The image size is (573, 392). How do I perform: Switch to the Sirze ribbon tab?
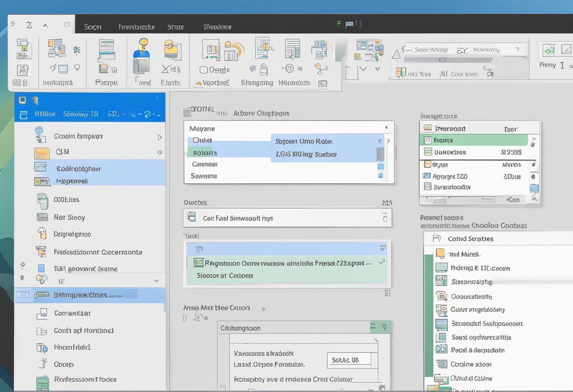[175, 27]
